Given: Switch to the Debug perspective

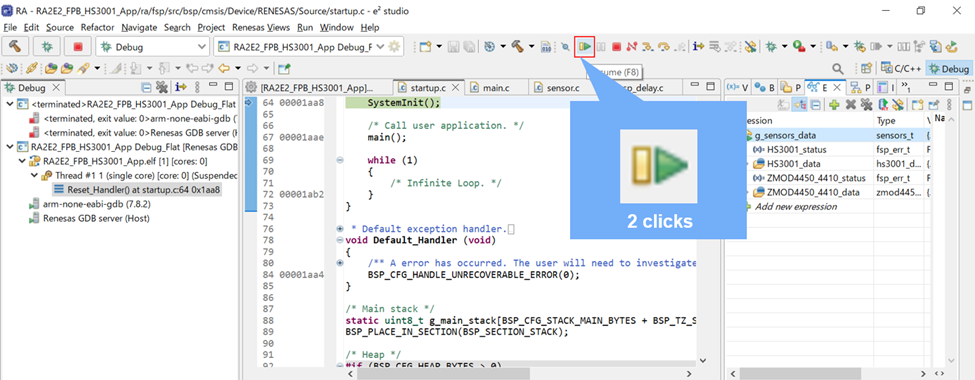Looking at the screenshot, I should point(948,69).
